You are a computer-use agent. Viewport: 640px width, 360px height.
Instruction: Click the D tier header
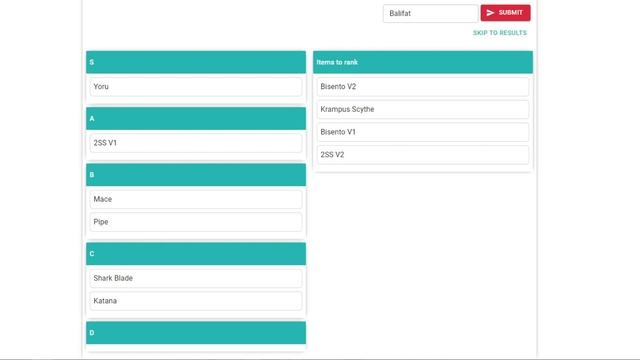[x=196, y=333]
